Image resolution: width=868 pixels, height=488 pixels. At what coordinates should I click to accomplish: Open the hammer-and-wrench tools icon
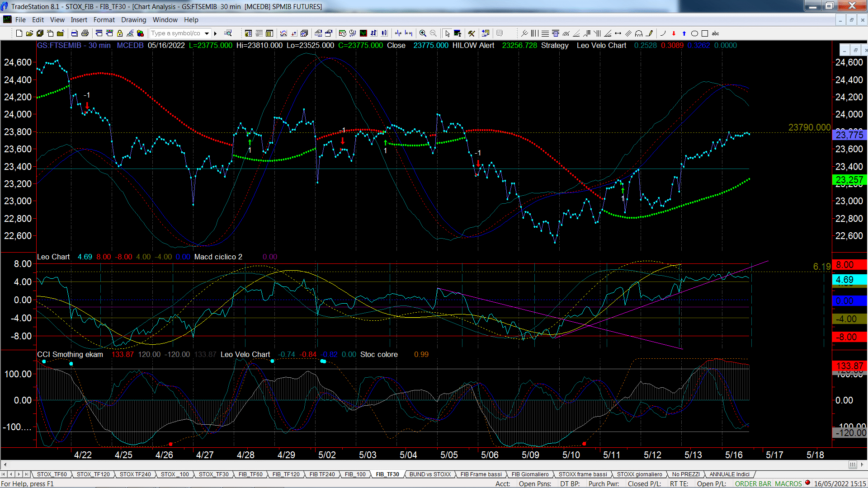pyautogui.click(x=472, y=33)
